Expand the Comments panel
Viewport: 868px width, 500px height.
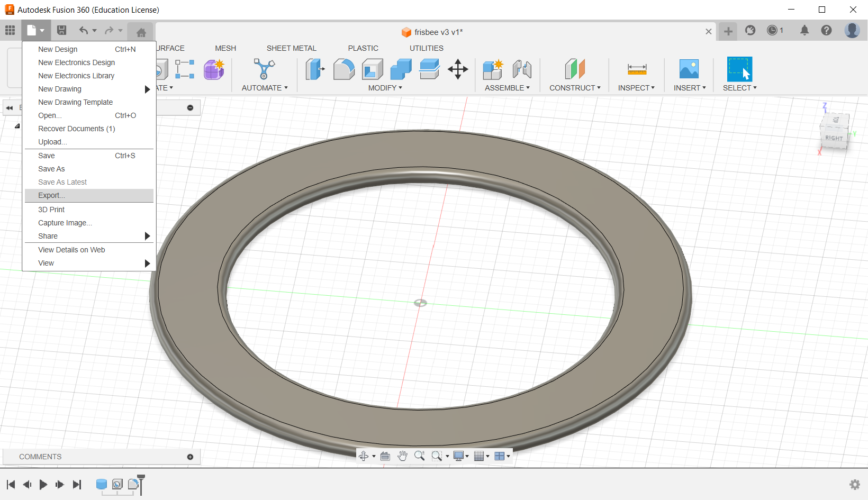click(x=190, y=457)
